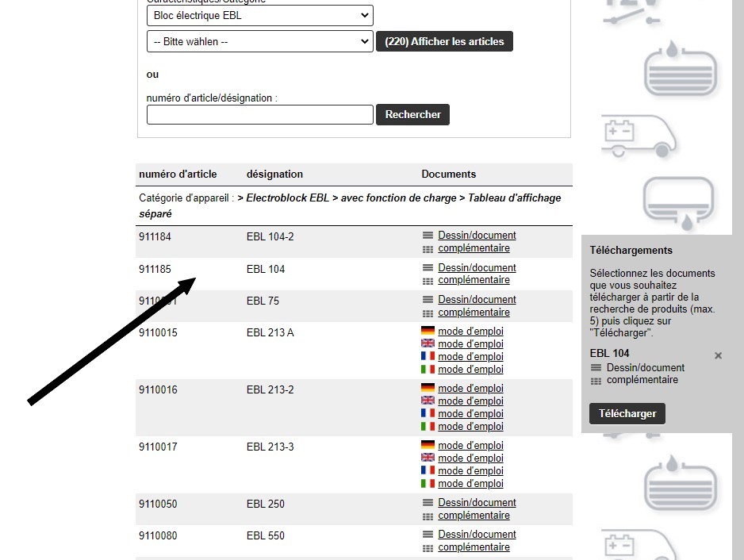Open complémentaire link for EBL 550
The width and height of the screenshot is (744, 560).
coord(474,547)
